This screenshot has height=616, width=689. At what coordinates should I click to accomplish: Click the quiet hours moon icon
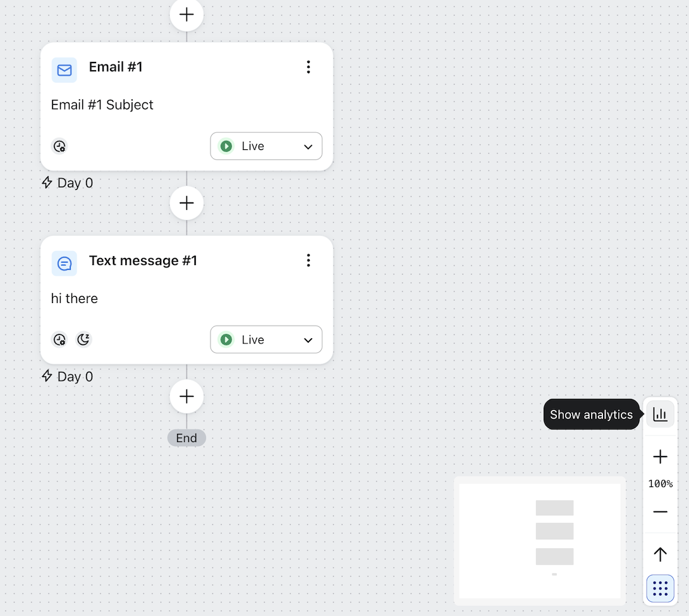pos(83,340)
